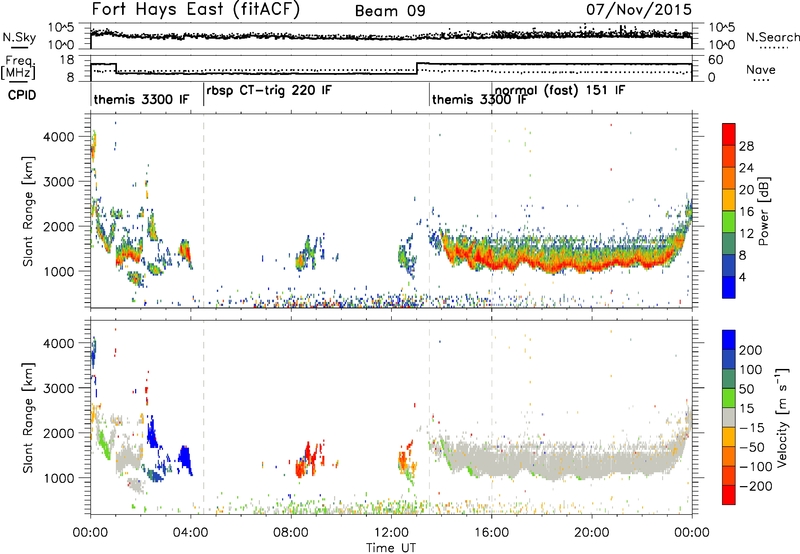Click the yellow-orange 16–20 dB Power colorbar segment
This screenshot has height=554, width=800.
coord(729,200)
